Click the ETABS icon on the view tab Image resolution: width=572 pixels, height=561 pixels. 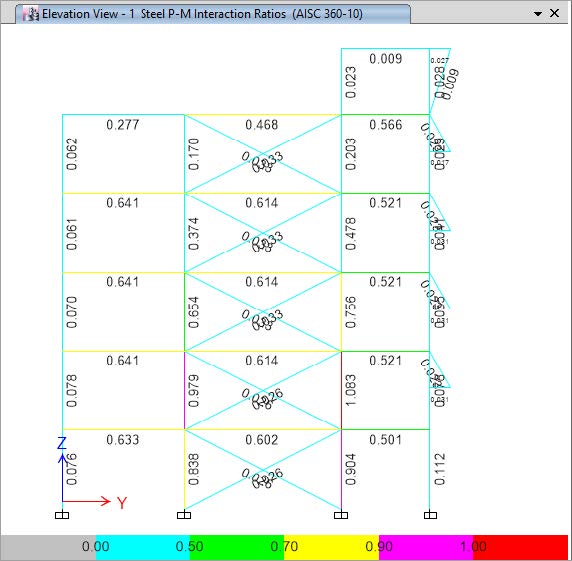(31, 14)
